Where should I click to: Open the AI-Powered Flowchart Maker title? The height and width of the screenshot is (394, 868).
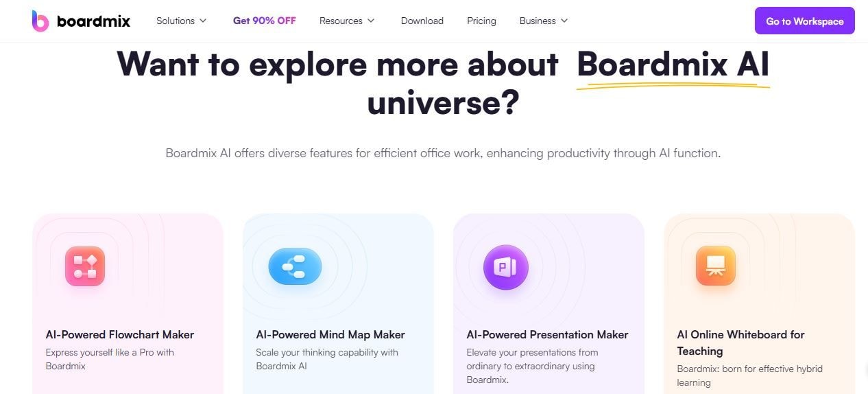click(120, 335)
